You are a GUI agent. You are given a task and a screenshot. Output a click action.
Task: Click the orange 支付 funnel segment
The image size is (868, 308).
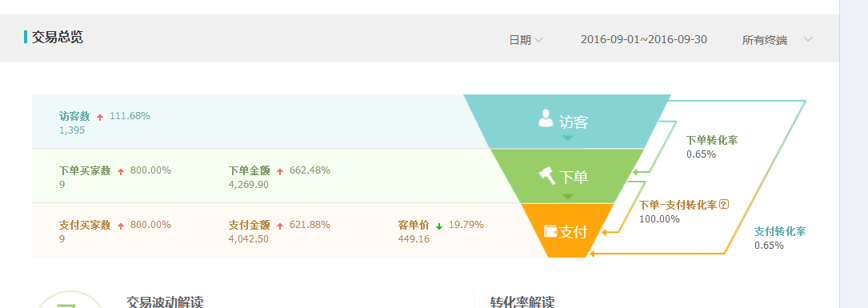[567, 230]
